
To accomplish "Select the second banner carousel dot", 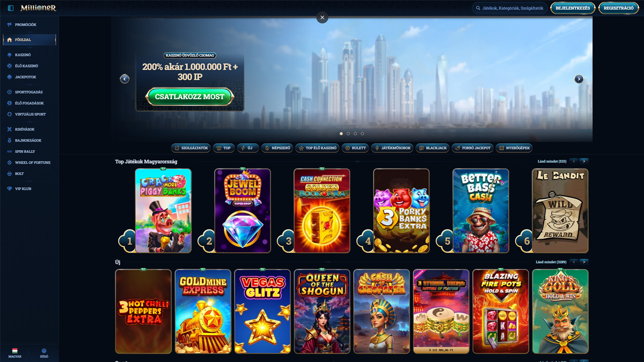I will point(348,134).
